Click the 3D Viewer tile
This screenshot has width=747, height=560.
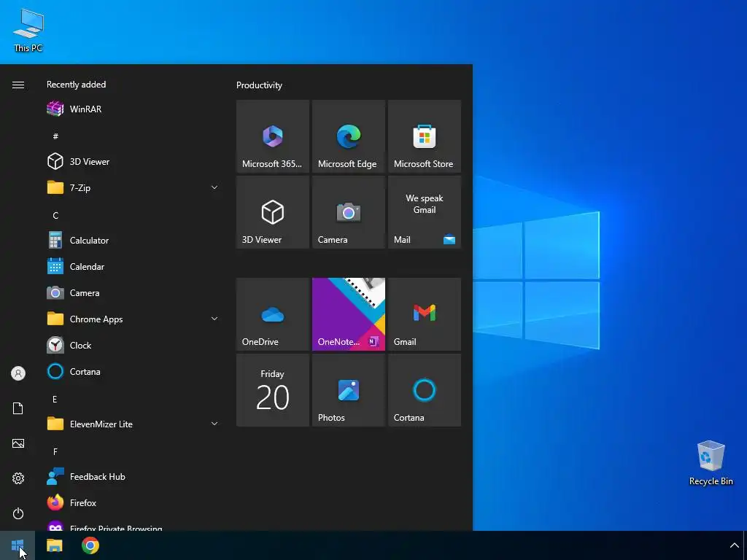coord(273,212)
